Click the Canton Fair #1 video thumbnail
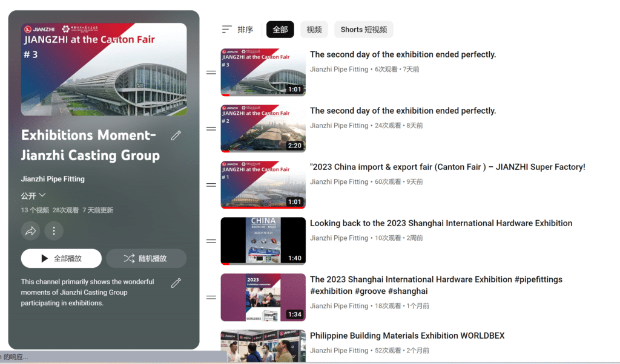Screen dimensions: 620x364 [263, 185]
